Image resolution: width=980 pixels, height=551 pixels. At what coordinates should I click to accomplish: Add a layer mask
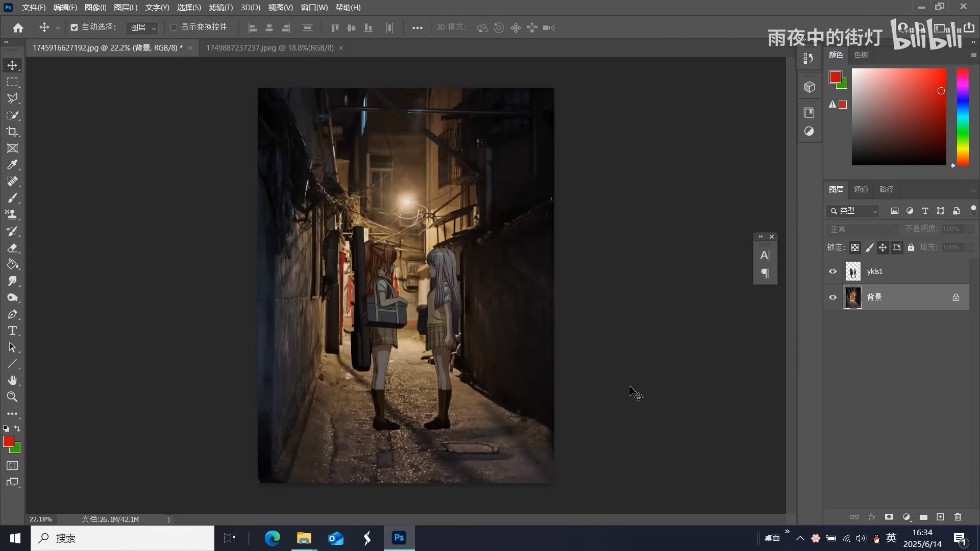coord(889,517)
